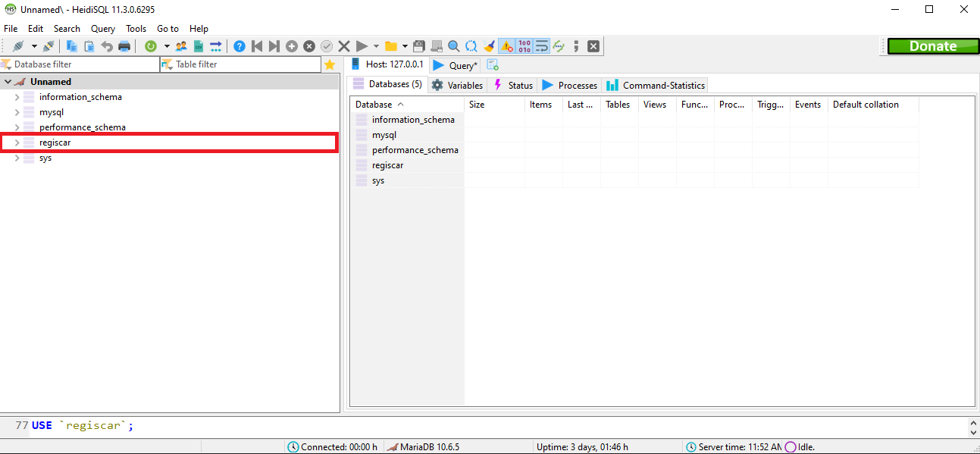Collapse the Unnamed session tree node
This screenshot has height=454, width=980.
8,82
